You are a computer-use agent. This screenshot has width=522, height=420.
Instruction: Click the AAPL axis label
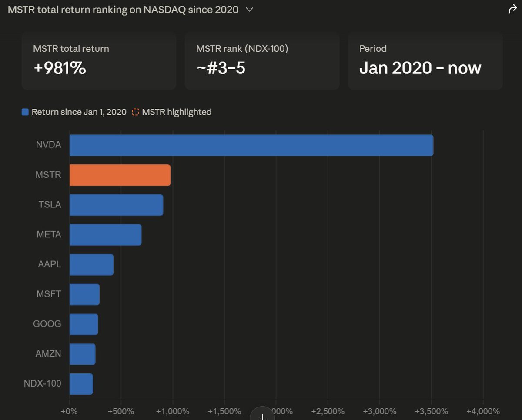pyautogui.click(x=50, y=264)
